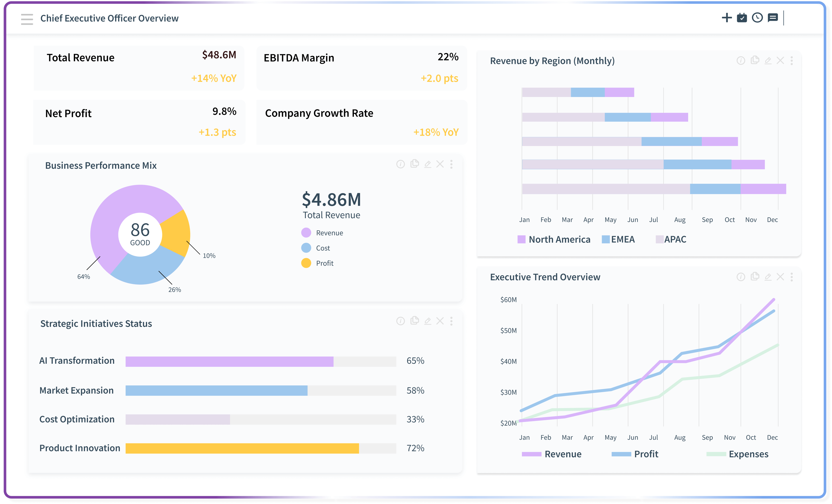This screenshot has height=504, width=832.
Task: Open the chat messages icon in header
Action: (773, 17)
